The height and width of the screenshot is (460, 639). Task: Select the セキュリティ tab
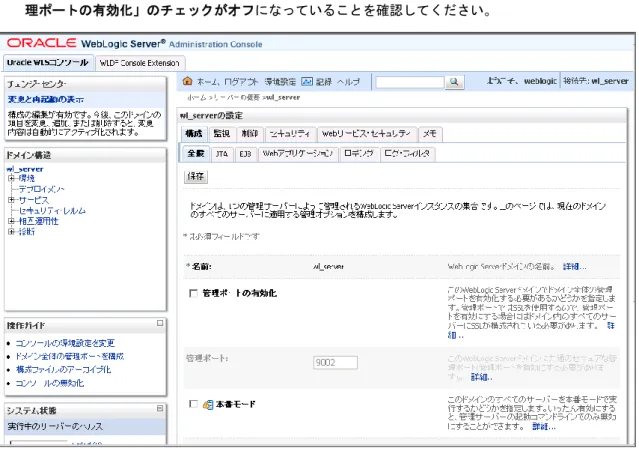(x=290, y=134)
